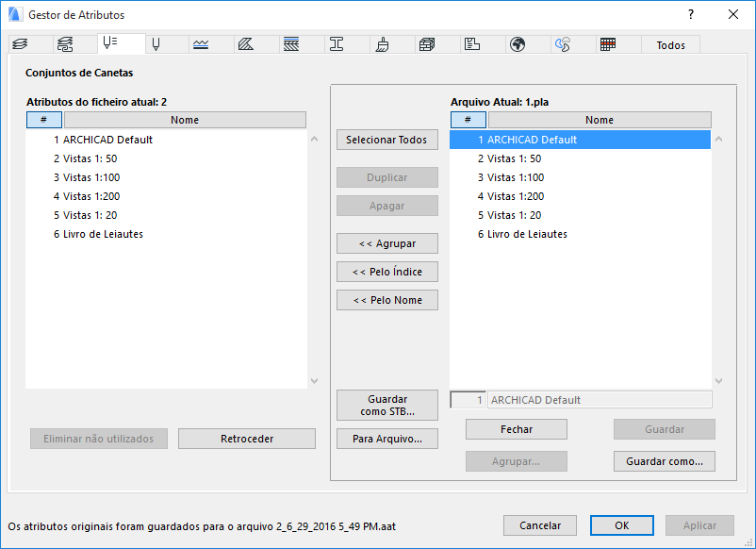
Task: Click Fechar to close the archive
Action: coord(517,429)
